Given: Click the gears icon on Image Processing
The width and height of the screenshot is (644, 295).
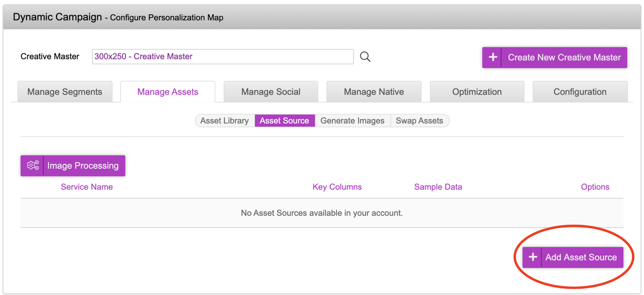Looking at the screenshot, I should pos(33,166).
